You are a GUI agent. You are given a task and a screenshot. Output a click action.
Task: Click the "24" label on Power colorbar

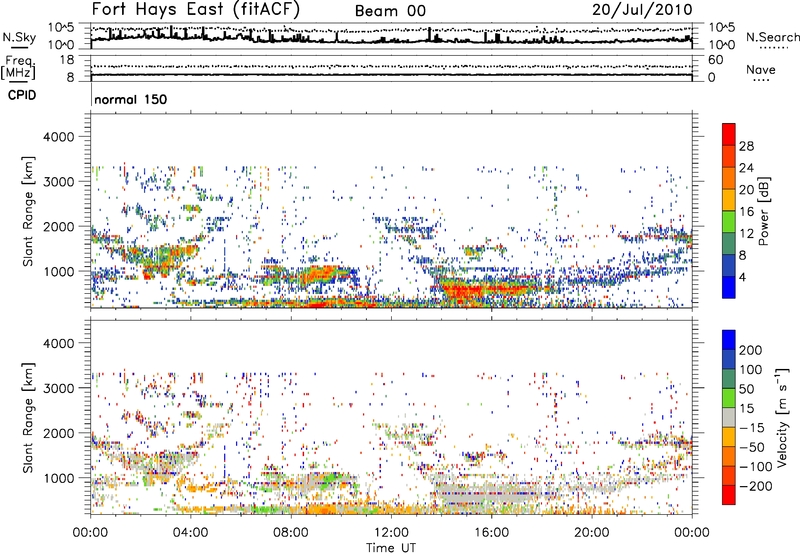[x=746, y=168]
